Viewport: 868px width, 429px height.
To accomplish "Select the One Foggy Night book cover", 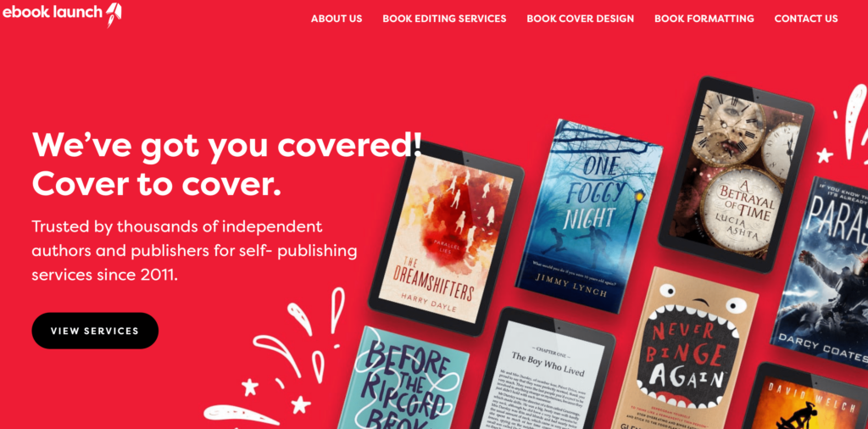I will click(589, 216).
